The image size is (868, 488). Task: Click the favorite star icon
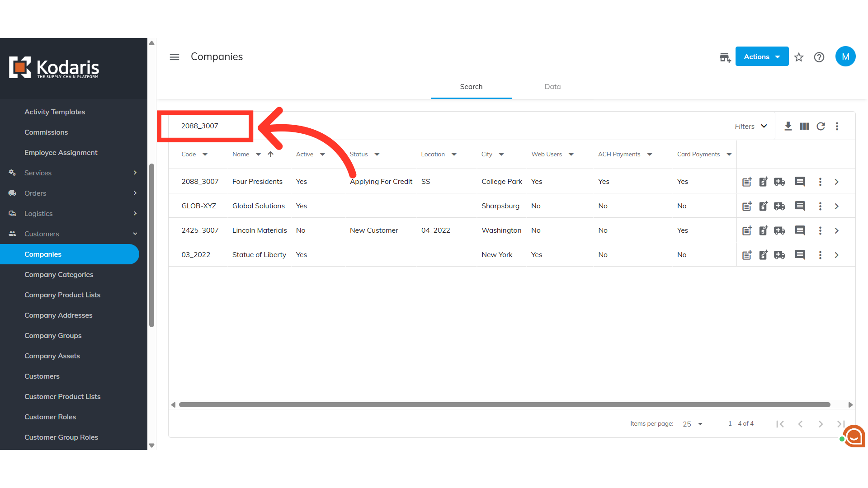(799, 57)
